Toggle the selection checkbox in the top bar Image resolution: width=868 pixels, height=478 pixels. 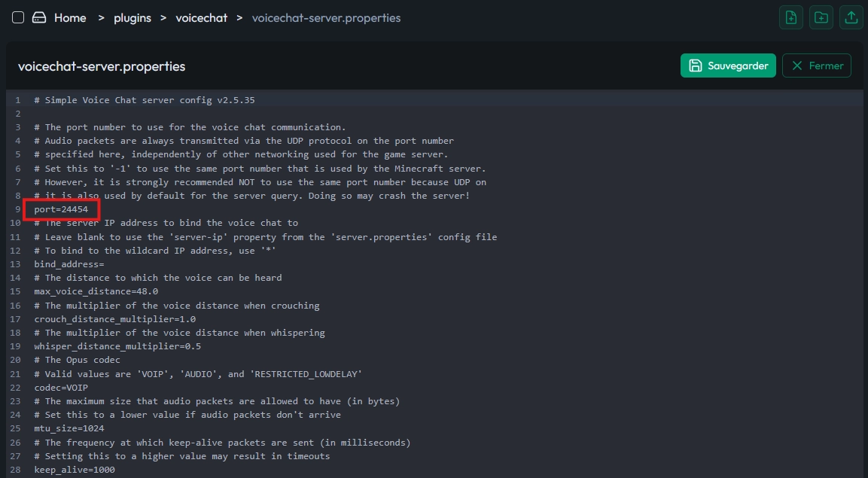click(17, 17)
